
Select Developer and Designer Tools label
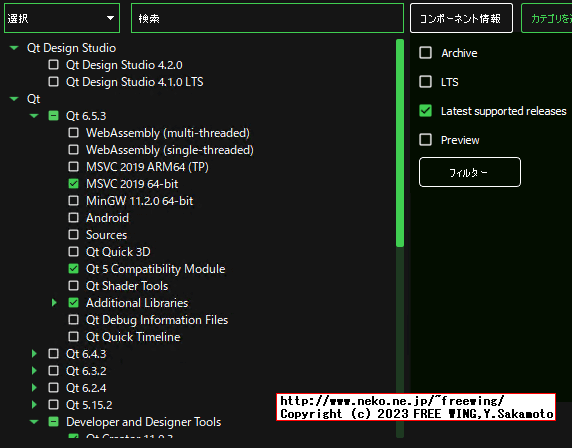coord(144,422)
